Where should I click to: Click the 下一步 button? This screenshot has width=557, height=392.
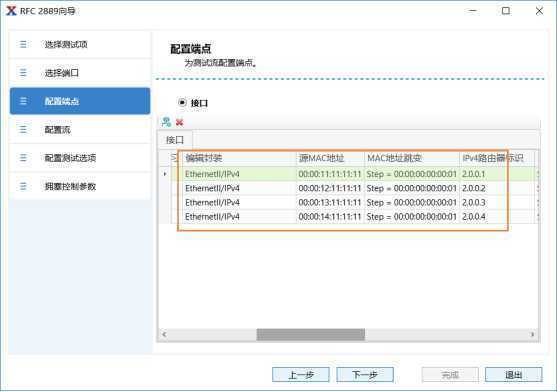tap(365, 375)
